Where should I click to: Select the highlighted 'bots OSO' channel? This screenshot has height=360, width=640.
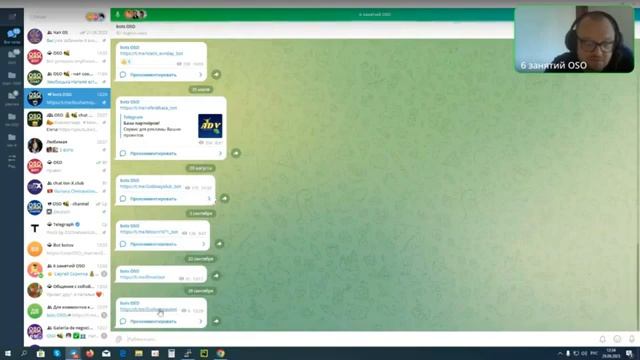pyautogui.click(x=67, y=98)
